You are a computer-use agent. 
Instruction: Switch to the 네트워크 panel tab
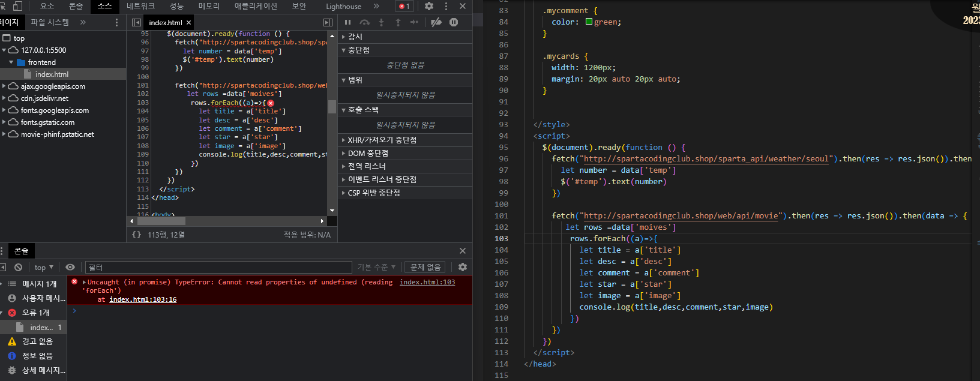coord(140,6)
